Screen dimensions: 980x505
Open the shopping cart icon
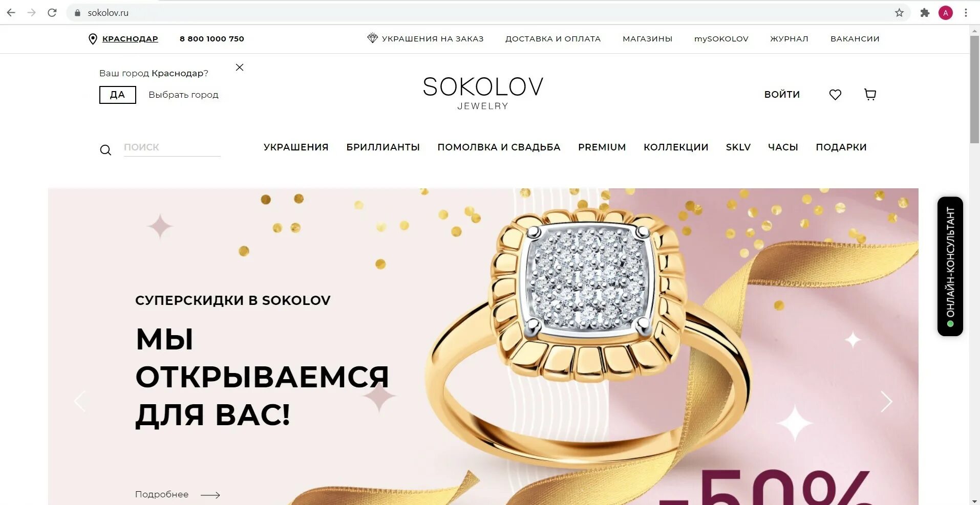pyautogui.click(x=870, y=94)
